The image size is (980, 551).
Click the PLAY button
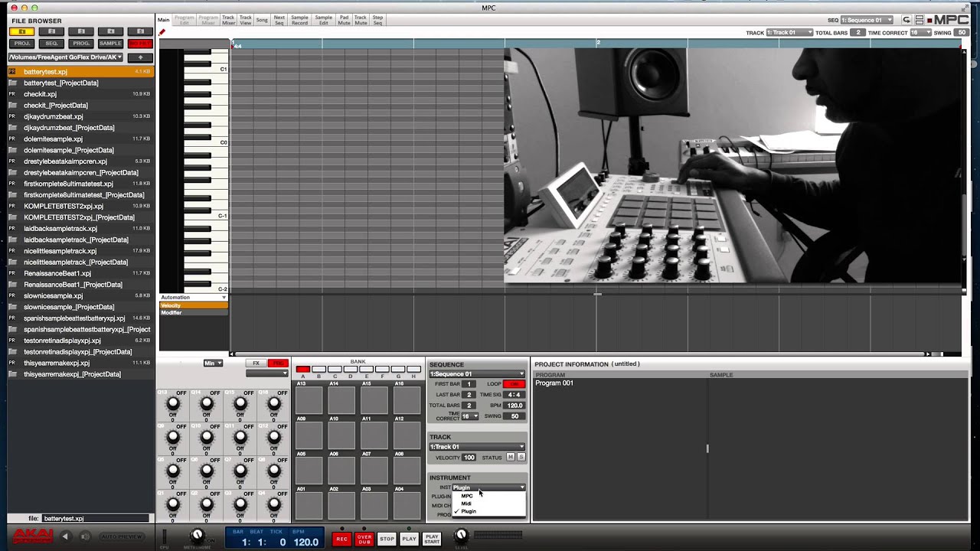pos(409,539)
